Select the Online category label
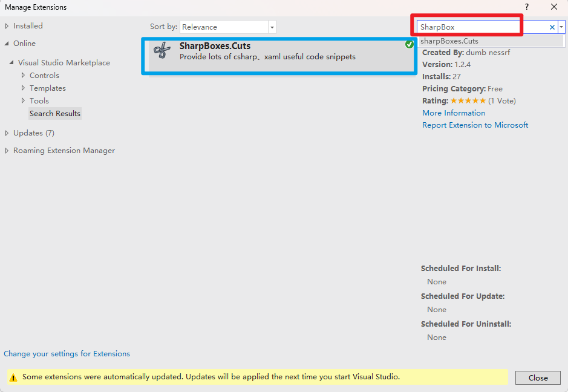This screenshot has height=392, width=568. [x=24, y=44]
